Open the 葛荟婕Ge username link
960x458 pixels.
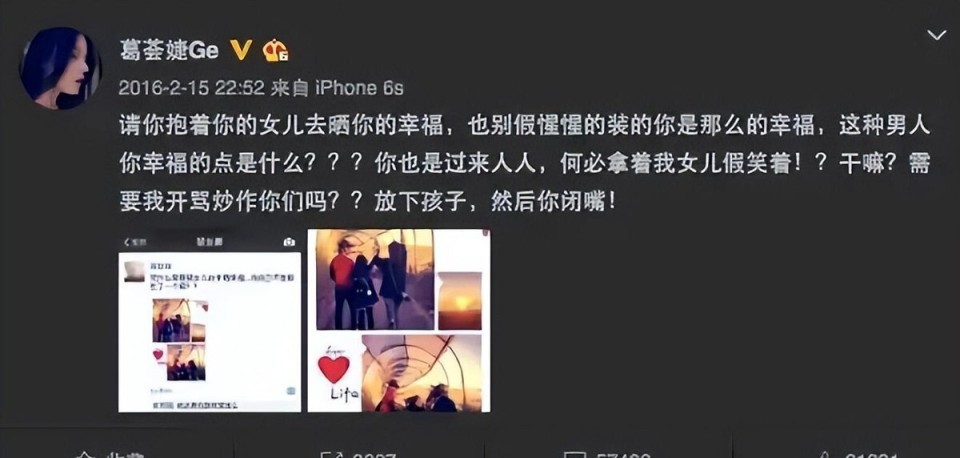(169, 51)
